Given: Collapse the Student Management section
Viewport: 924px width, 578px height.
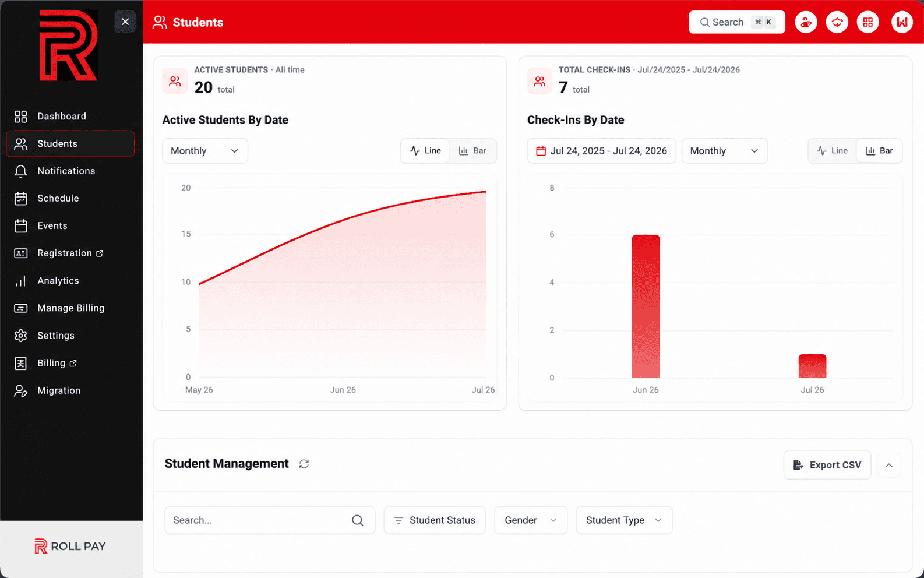Looking at the screenshot, I should [889, 465].
